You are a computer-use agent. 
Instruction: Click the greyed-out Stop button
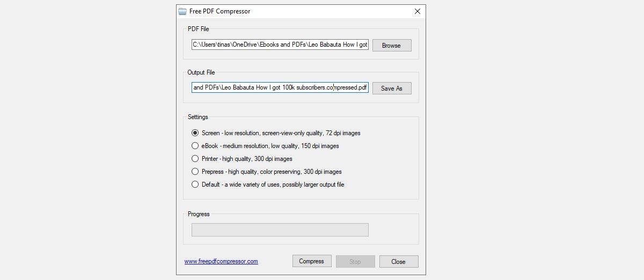click(355, 262)
